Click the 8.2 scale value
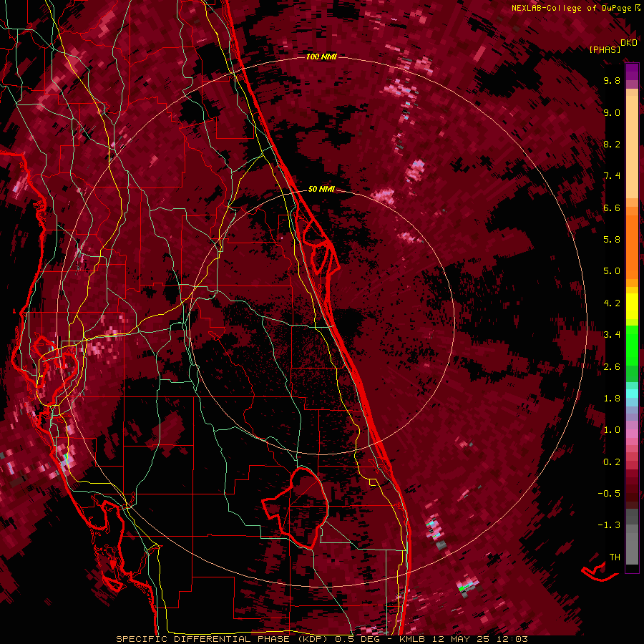644x644 pixels. 612,144
